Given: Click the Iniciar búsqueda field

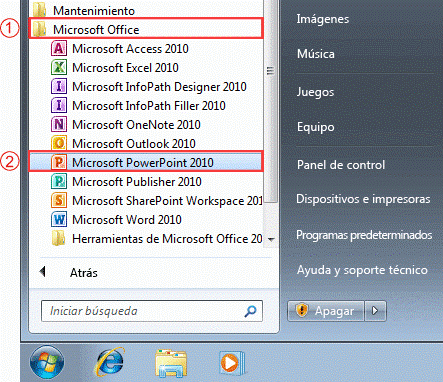Looking at the screenshot, I should click(x=152, y=311).
